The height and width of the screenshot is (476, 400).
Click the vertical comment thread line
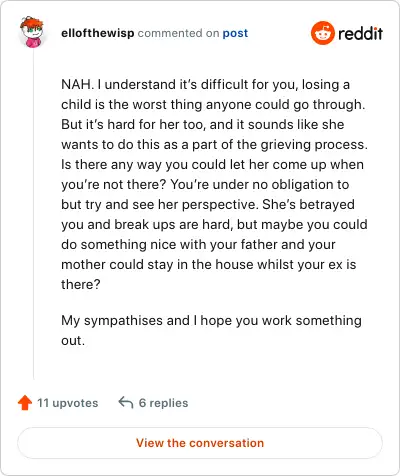34,214
